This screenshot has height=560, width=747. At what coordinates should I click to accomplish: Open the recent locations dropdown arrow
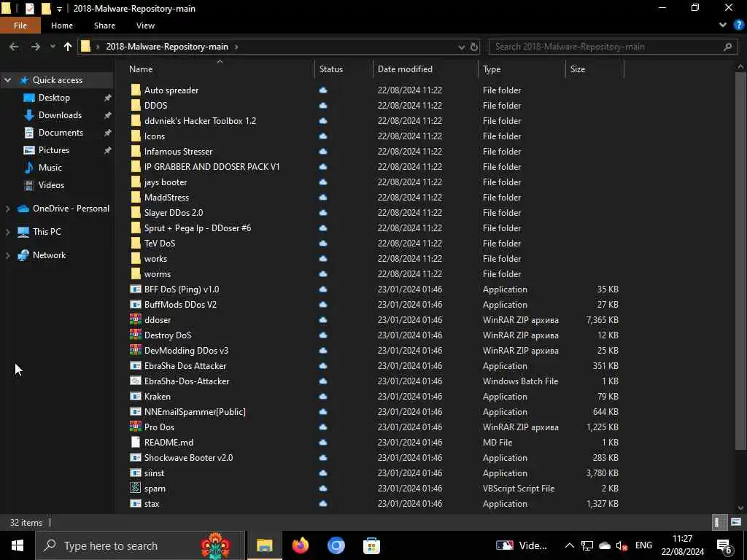[x=53, y=47]
